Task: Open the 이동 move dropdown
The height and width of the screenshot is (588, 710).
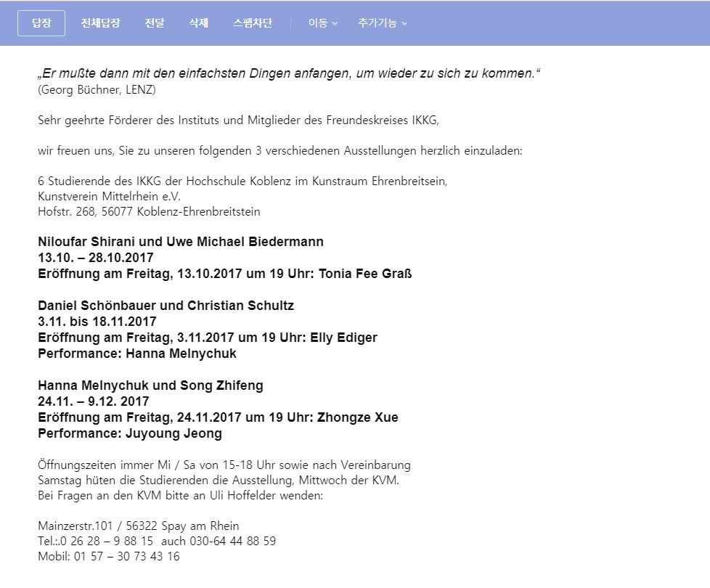Action: point(323,23)
